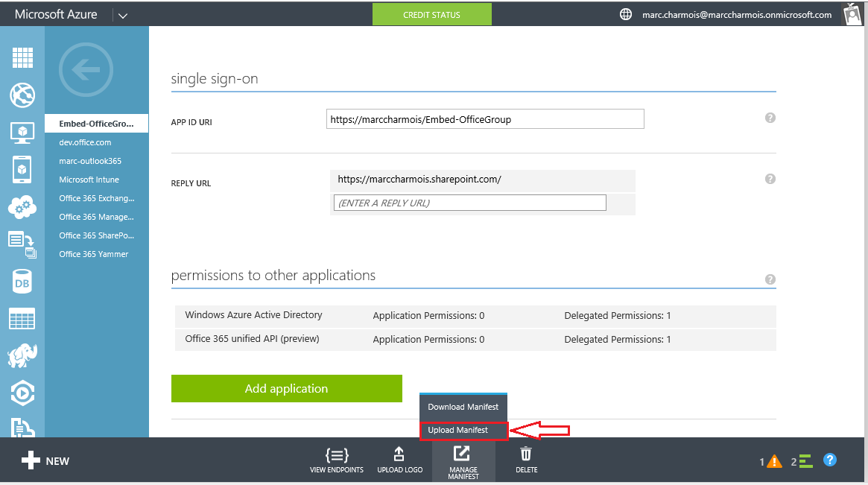868x485 pixels.
Task: Open the Manage Manifest command
Action: click(x=463, y=463)
